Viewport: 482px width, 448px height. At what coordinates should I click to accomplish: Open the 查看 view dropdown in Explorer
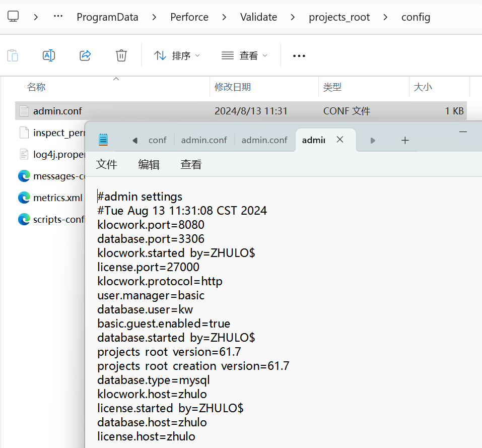245,55
